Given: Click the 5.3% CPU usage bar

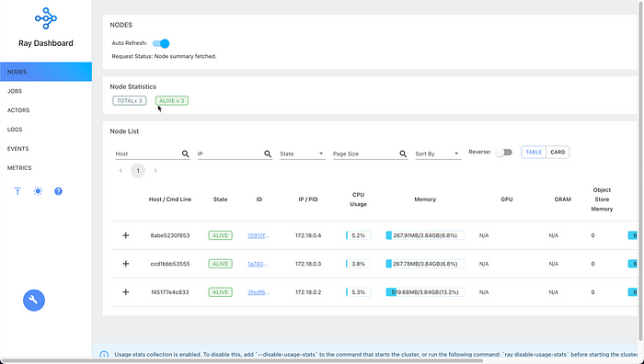Looking at the screenshot, I should [358, 292].
